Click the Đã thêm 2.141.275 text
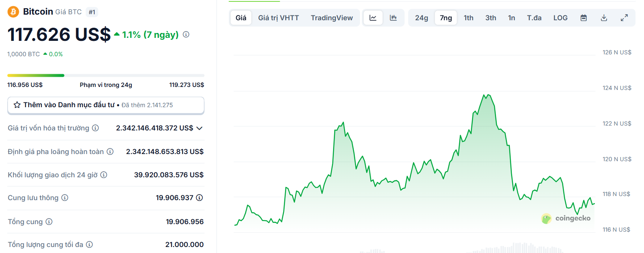 pyautogui.click(x=147, y=105)
